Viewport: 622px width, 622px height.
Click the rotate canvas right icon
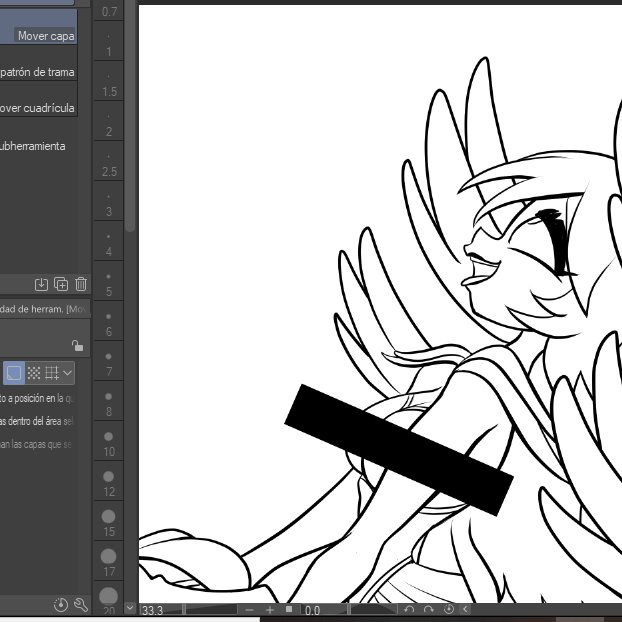tap(429, 610)
